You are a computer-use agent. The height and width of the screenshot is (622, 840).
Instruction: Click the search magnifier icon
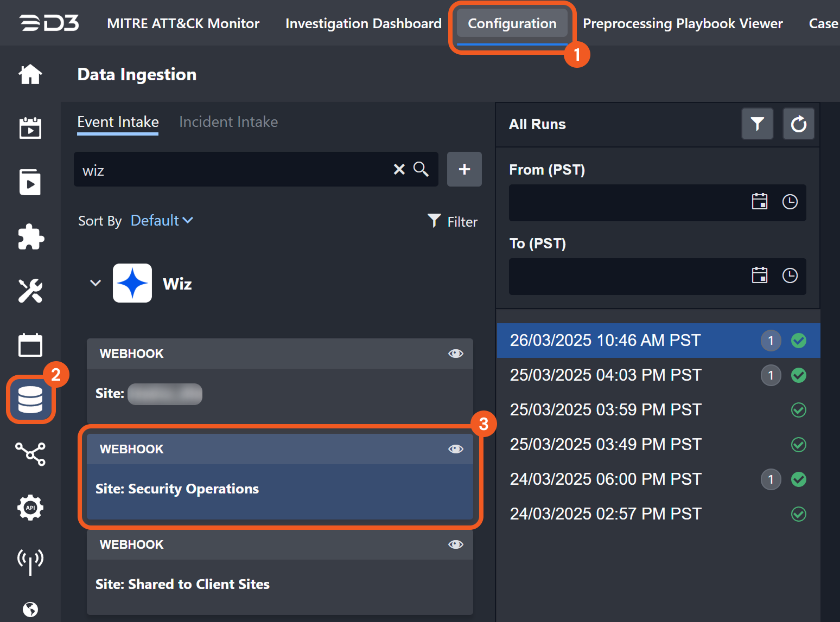[421, 170]
